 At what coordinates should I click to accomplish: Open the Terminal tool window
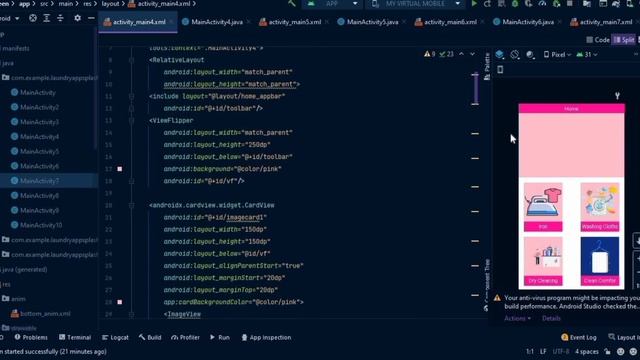coord(75,338)
